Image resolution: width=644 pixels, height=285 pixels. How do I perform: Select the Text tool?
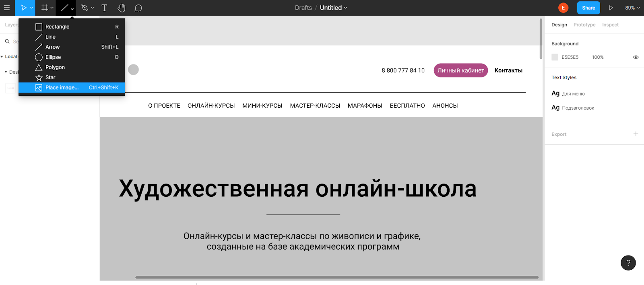point(104,8)
